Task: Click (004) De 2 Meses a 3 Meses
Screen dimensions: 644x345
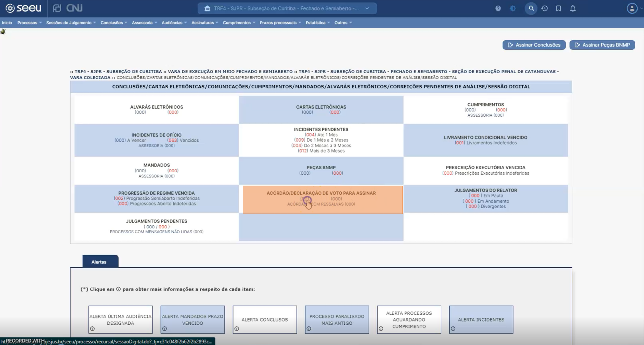Action: pos(321,146)
